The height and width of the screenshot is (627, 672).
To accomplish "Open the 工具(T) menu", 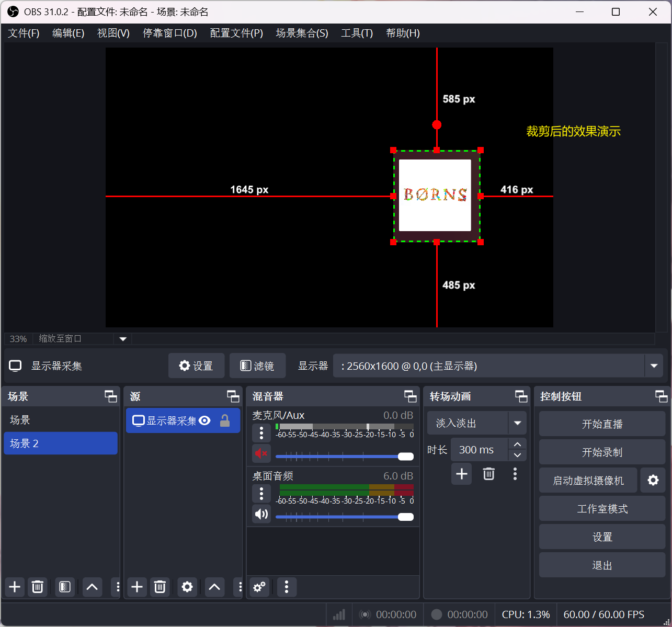I will tap(357, 33).
